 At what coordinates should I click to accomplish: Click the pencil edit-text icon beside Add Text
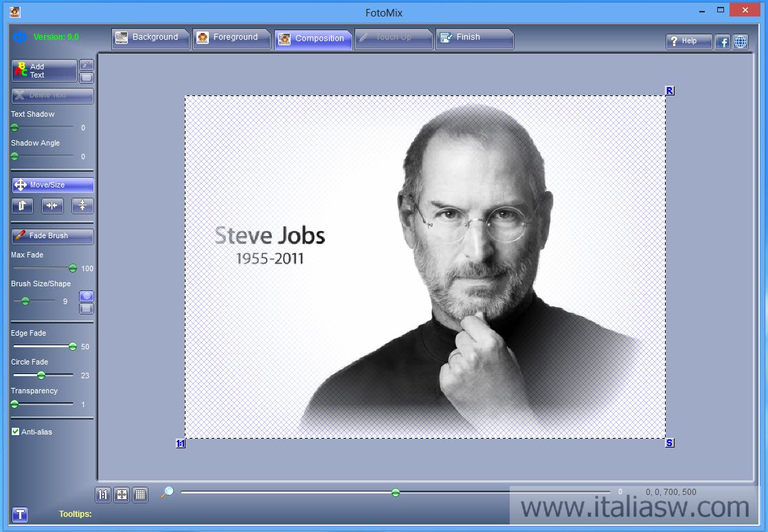(86, 65)
